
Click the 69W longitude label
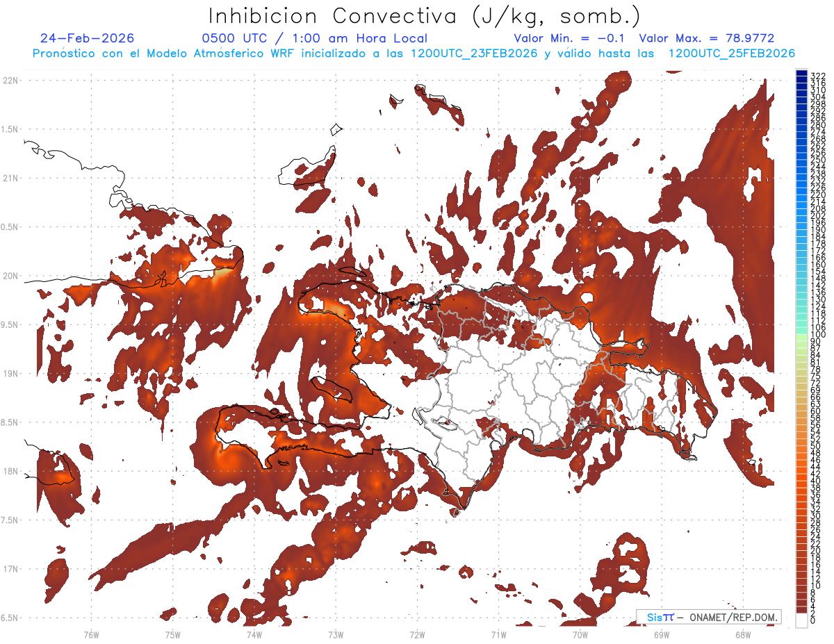[662, 634]
